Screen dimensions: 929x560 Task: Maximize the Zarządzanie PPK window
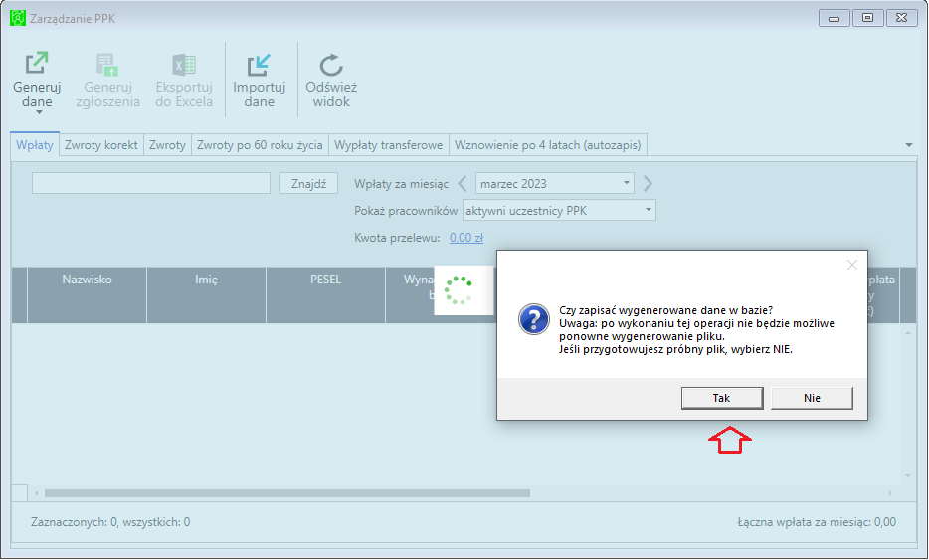pos(867,18)
